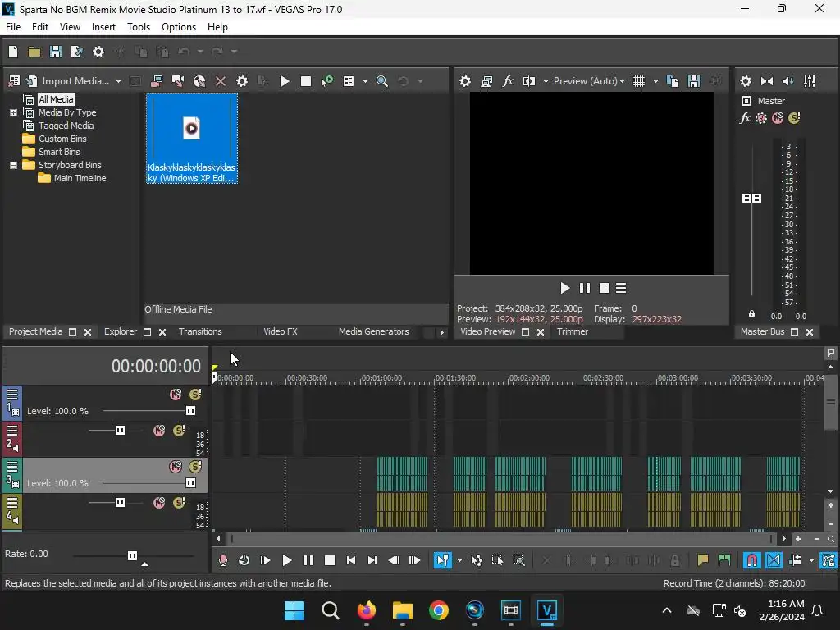Image resolution: width=840 pixels, height=630 pixels.
Task: Select the Main Timeline storyboard bin
Action: [80, 178]
